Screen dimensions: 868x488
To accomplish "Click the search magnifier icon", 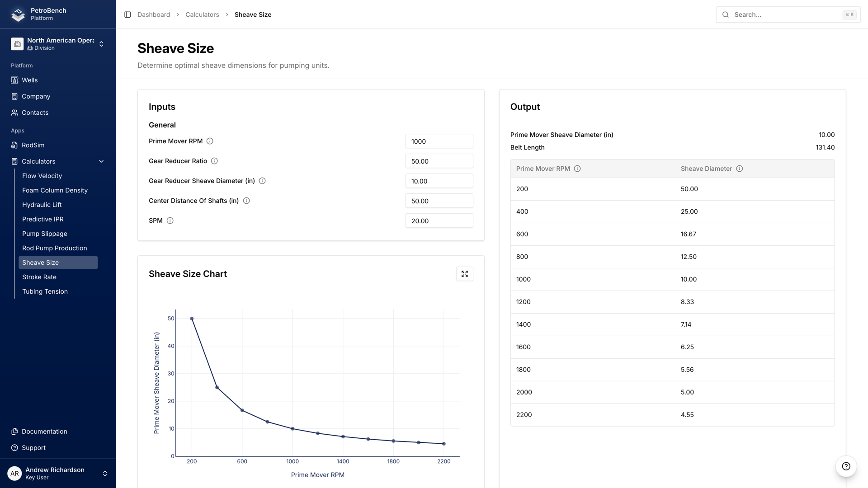I will [725, 14].
